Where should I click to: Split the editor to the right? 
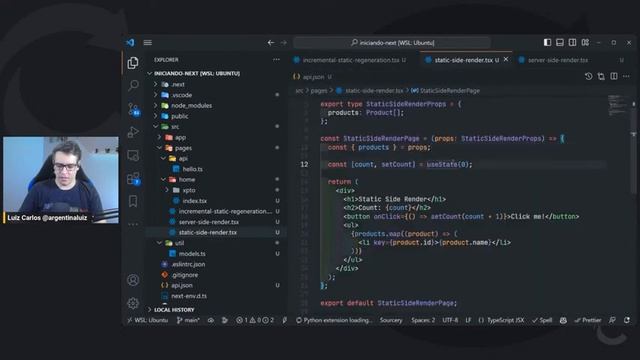pos(614,76)
